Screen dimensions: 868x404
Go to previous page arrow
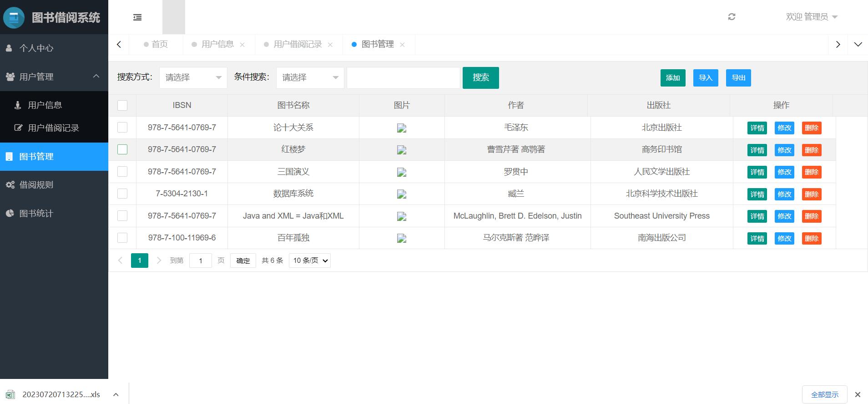click(x=120, y=261)
